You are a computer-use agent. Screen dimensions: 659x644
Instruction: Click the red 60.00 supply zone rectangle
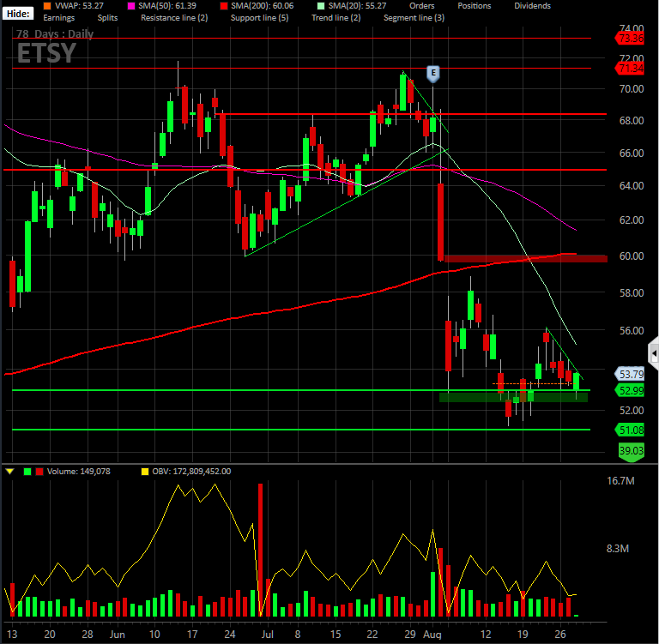point(525,259)
